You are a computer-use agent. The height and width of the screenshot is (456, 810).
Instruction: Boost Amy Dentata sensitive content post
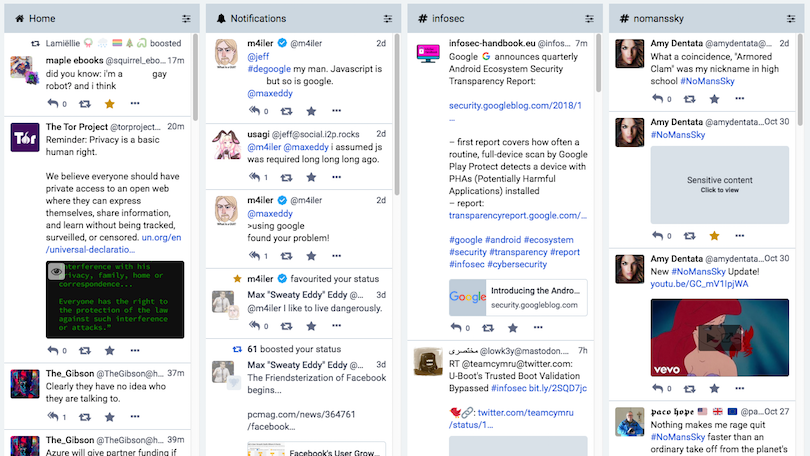pyautogui.click(x=689, y=235)
